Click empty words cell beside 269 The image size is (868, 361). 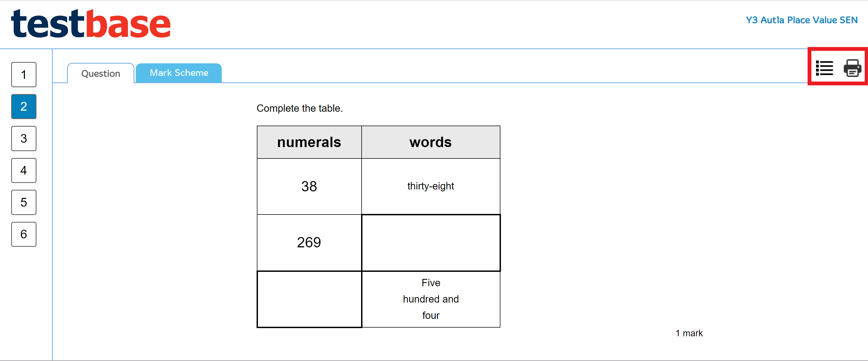tap(431, 242)
